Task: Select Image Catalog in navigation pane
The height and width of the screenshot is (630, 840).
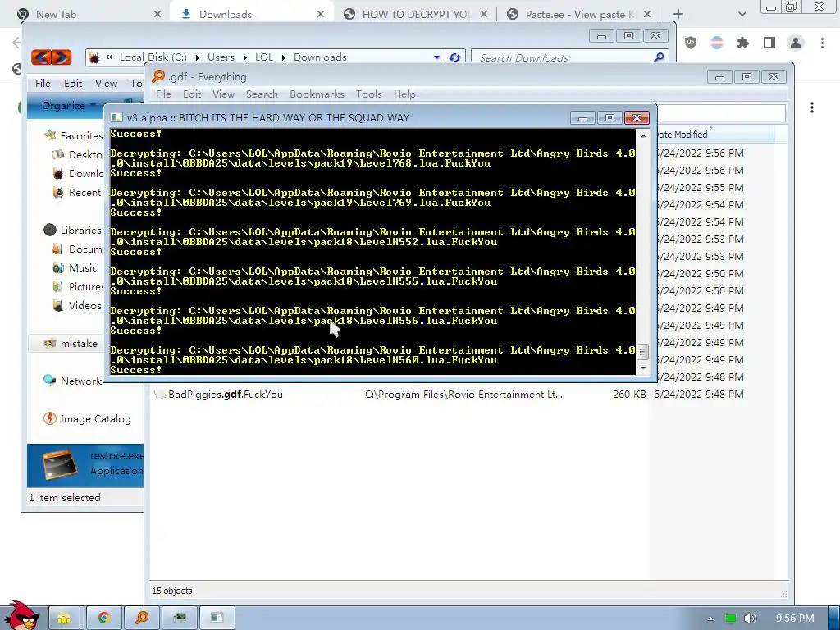Action: [x=87, y=419]
